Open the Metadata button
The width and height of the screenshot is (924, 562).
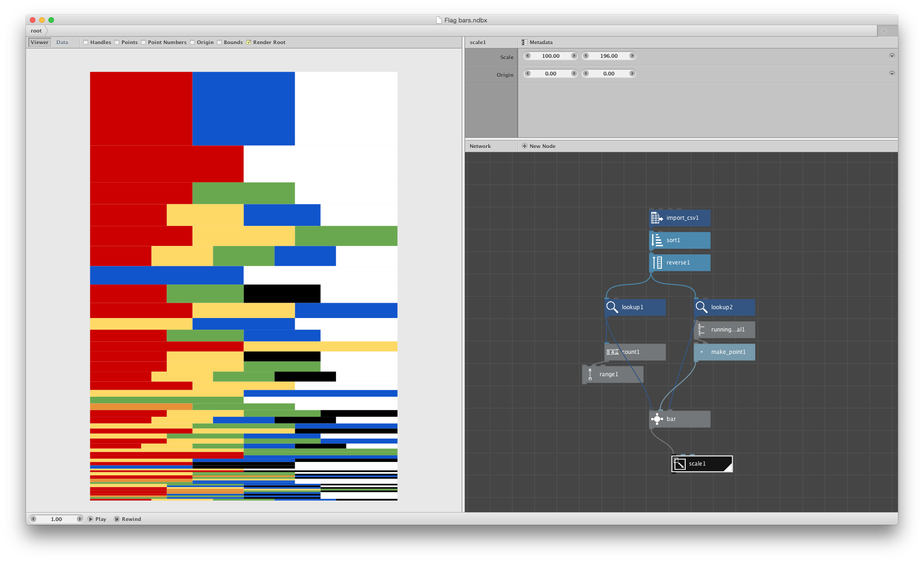pyautogui.click(x=537, y=42)
